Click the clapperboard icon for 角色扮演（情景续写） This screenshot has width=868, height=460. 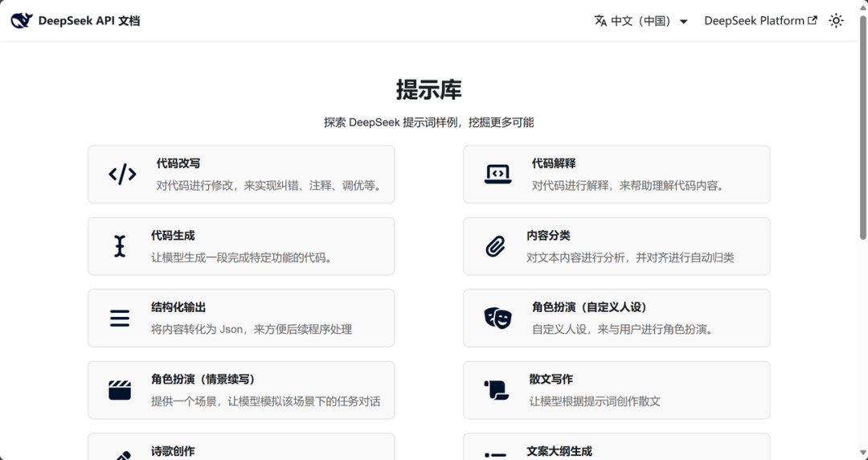click(120, 390)
